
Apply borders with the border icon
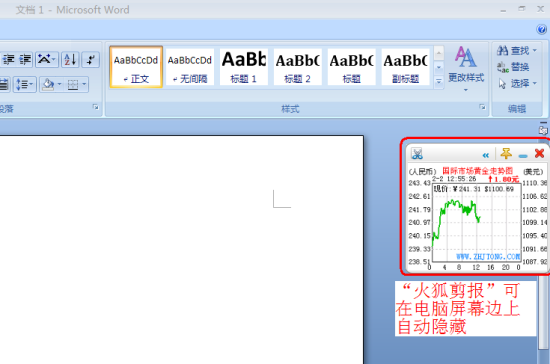pyautogui.click(x=73, y=85)
